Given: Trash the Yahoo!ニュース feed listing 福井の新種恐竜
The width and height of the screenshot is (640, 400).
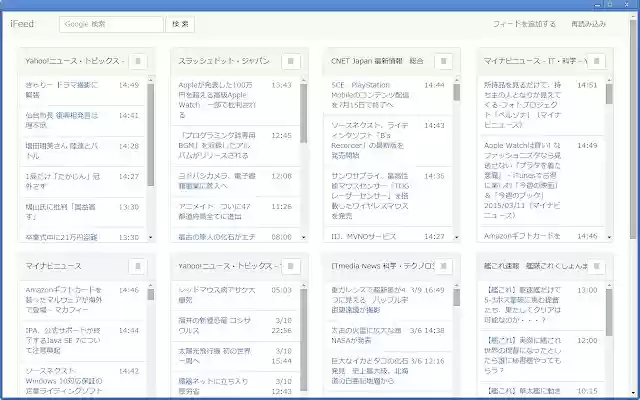Looking at the screenshot, I should click(x=291, y=266).
